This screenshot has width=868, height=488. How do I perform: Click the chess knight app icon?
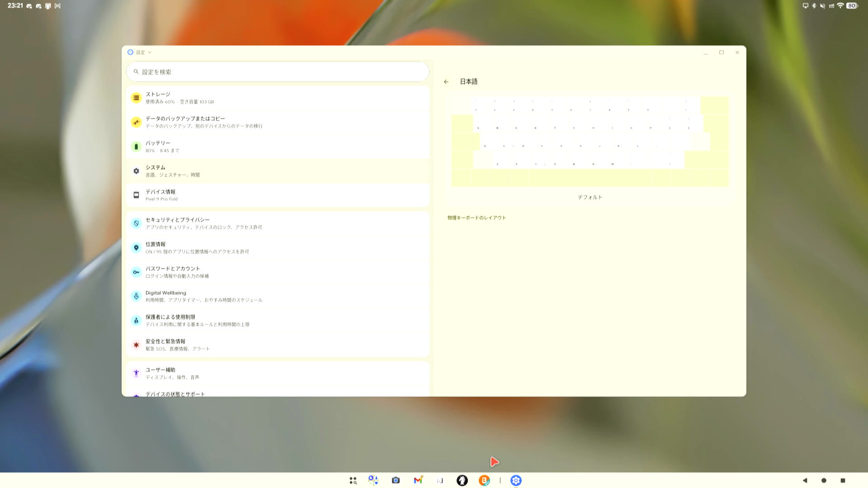coord(462,480)
